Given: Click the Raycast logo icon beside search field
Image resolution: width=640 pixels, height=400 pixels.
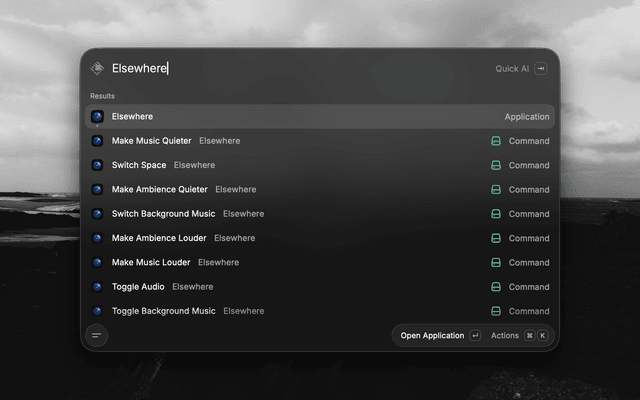Looking at the screenshot, I should [x=97, y=68].
